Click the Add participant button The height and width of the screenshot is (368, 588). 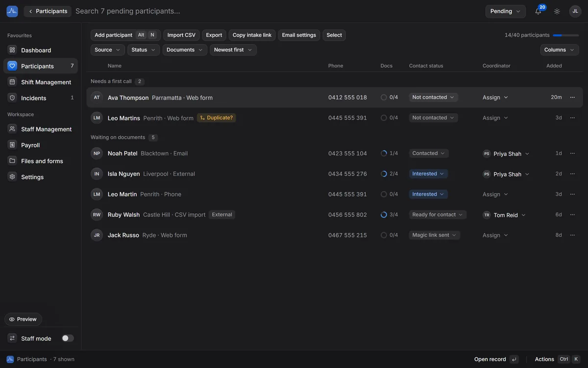125,35
